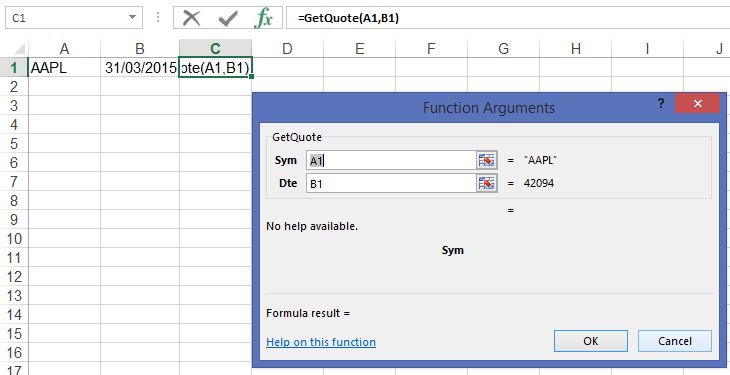Click the 42094 evaluated value text
Screen dimensions: 730x375
539,184
